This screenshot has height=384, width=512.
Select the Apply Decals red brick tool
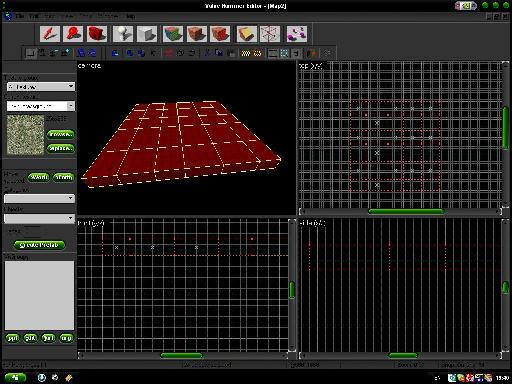pyautogui.click(x=220, y=34)
